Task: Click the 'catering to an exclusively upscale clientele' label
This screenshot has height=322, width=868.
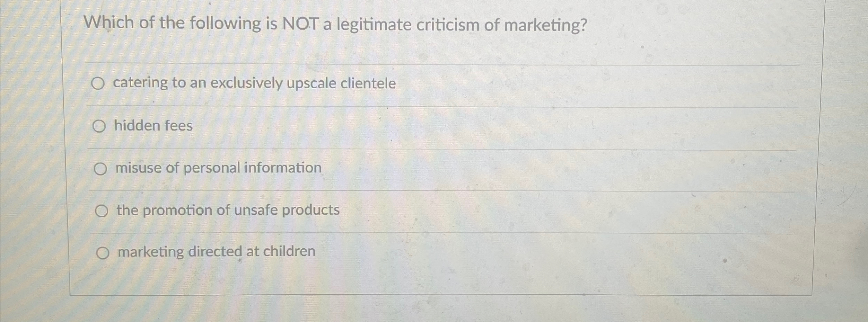Action: 254,83
